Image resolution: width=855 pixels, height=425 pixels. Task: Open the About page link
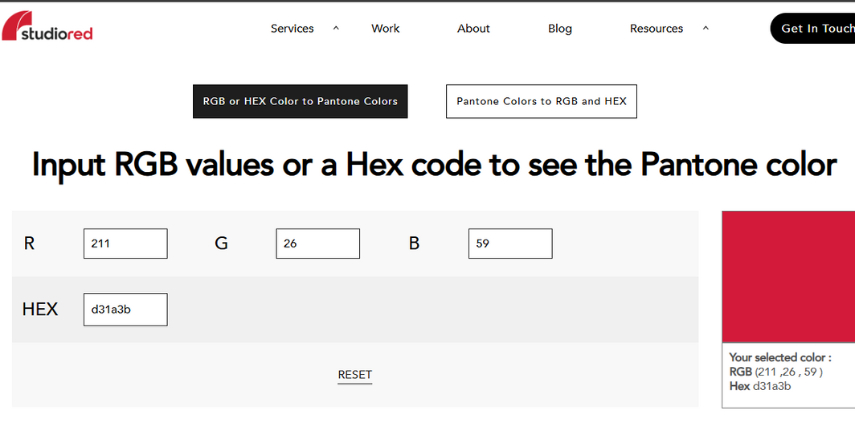click(473, 29)
